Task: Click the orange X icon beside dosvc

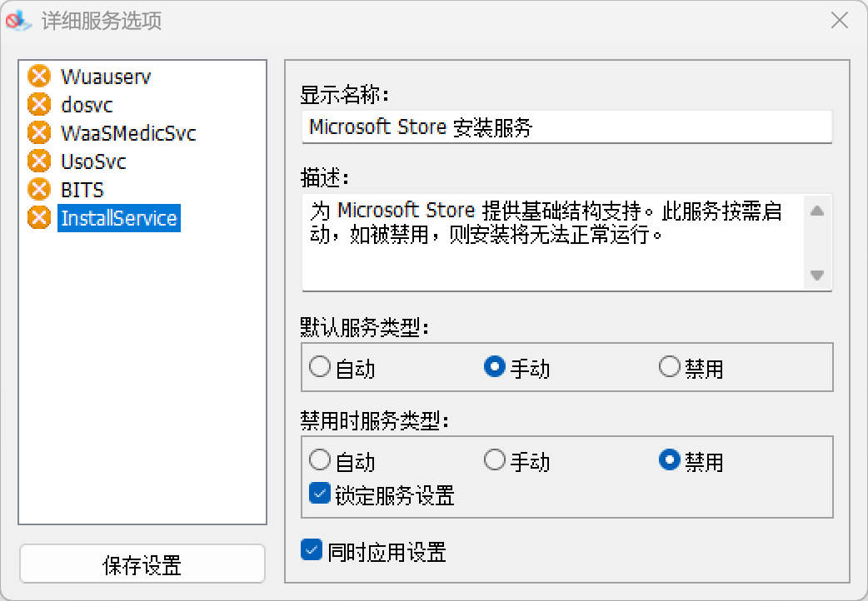Action: click(x=39, y=105)
